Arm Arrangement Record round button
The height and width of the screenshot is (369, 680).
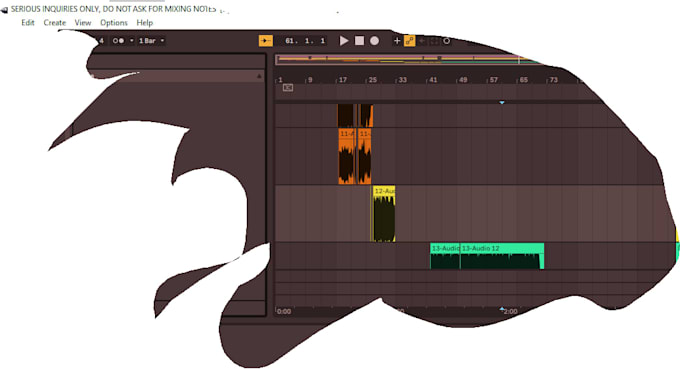374,41
